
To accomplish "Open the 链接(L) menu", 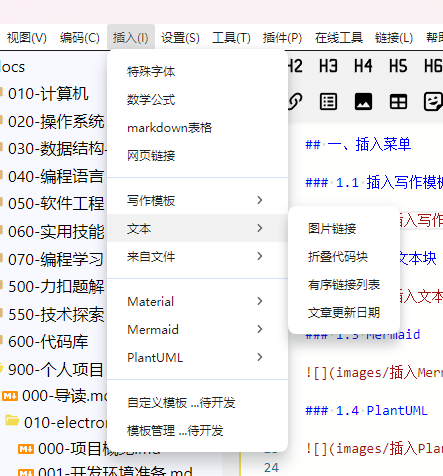I will [x=394, y=38].
